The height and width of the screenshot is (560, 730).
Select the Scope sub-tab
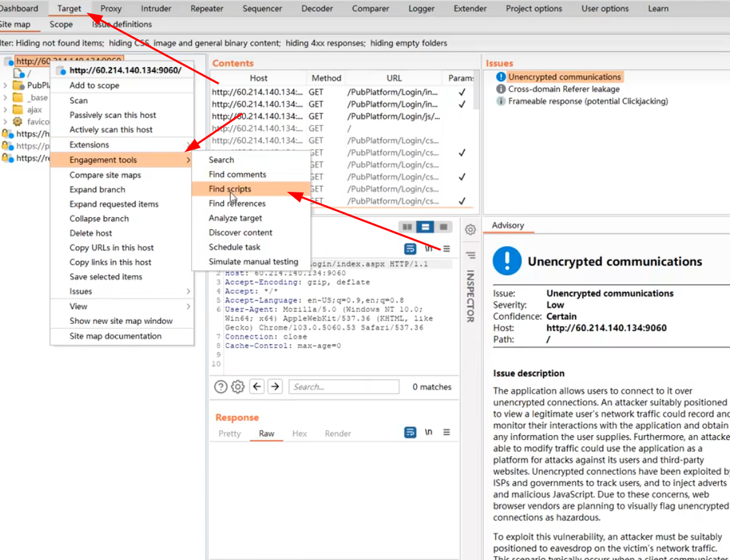coord(61,24)
